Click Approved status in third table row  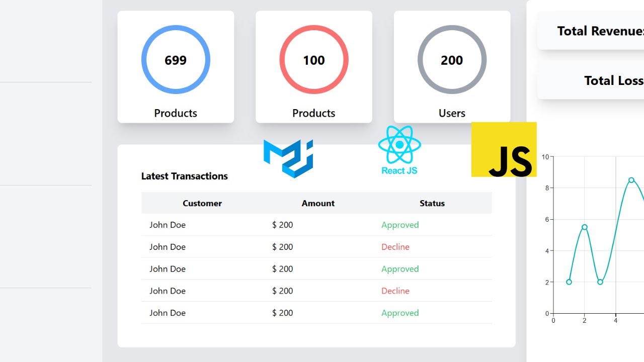[x=400, y=269]
